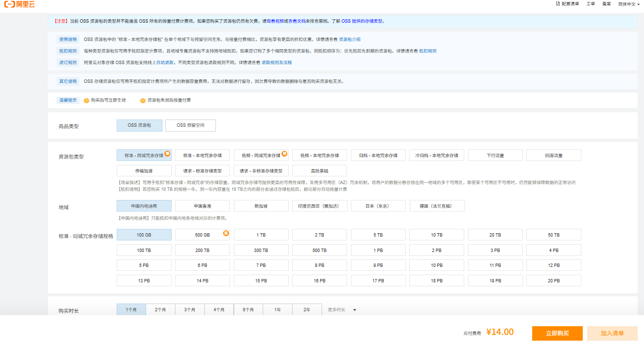Select 标准 - 本地冗余存储 package type
Image resolution: width=644 pixels, height=345 pixels.
pyautogui.click(x=202, y=155)
